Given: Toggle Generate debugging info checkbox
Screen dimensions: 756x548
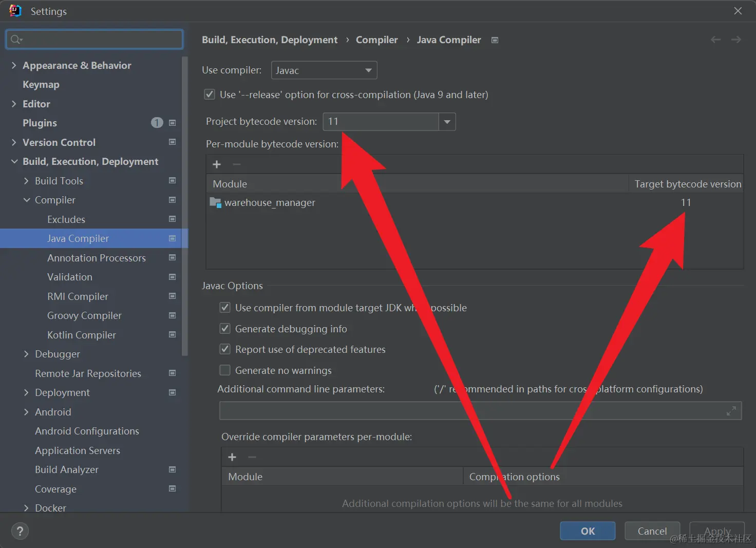Looking at the screenshot, I should pos(225,329).
